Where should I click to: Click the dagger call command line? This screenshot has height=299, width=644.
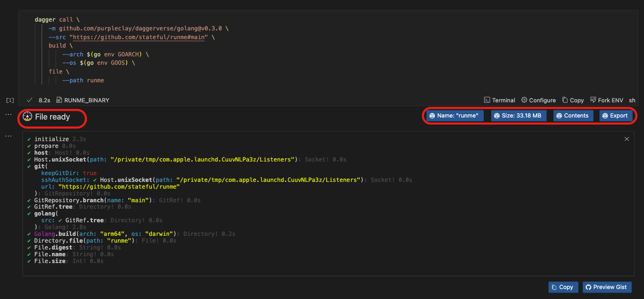[x=57, y=20]
